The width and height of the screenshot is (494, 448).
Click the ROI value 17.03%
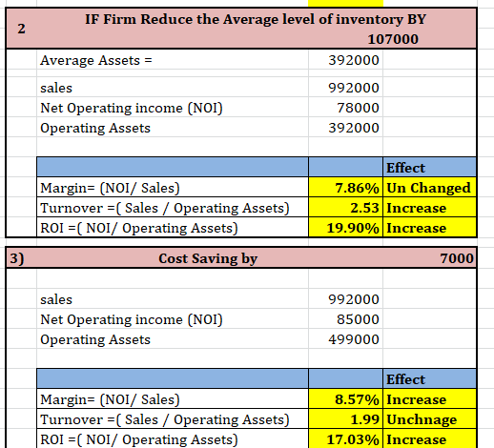coord(345,438)
